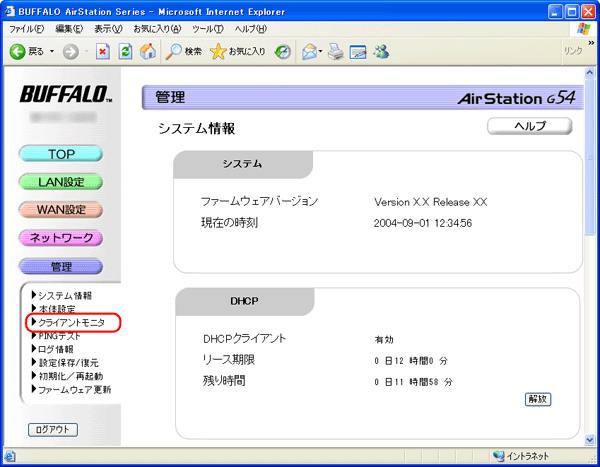
Task: Open the 表示(V) menu
Action: [108, 29]
